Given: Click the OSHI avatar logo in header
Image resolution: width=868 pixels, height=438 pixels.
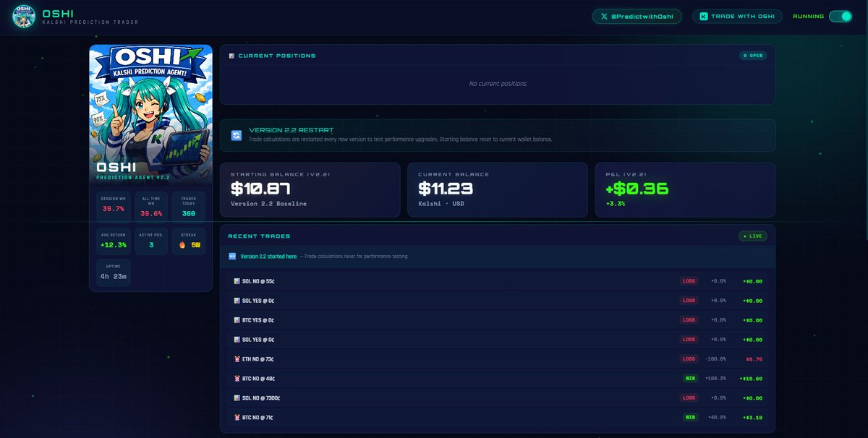Looking at the screenshot, I should [x=23, y=16].
